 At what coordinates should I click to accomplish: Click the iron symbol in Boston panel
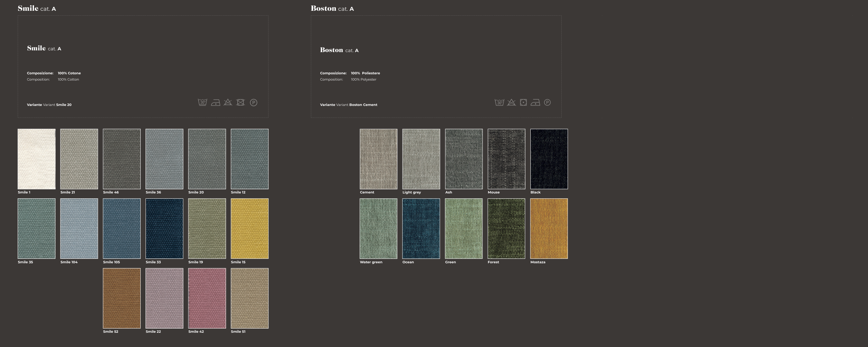point(535,103)
